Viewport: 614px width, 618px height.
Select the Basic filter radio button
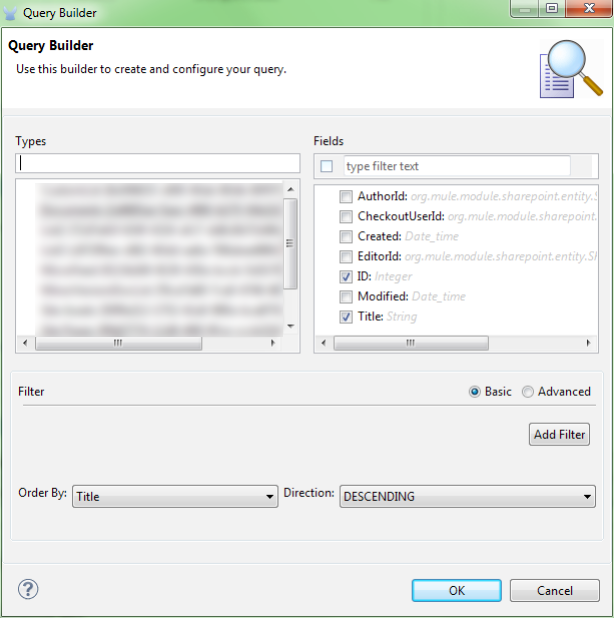click(x=474, y=392)
